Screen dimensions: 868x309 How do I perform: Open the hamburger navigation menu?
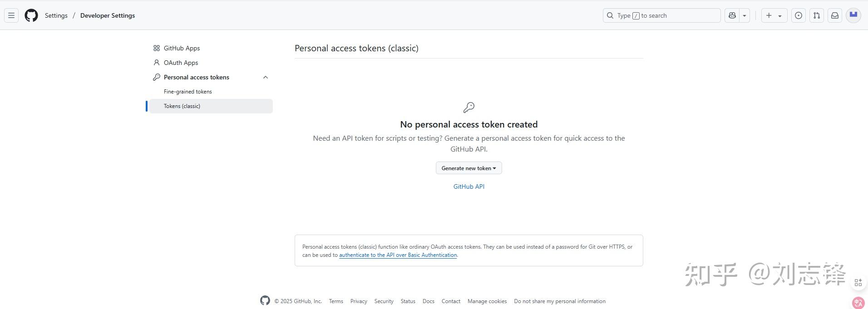[11, 15]
